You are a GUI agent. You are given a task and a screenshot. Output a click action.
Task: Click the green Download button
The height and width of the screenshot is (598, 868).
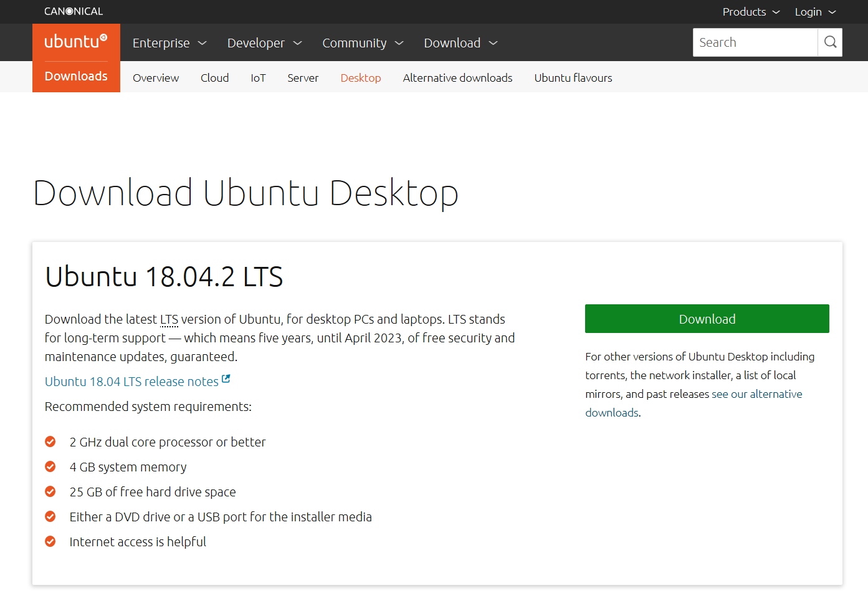(x=707, y=318)
